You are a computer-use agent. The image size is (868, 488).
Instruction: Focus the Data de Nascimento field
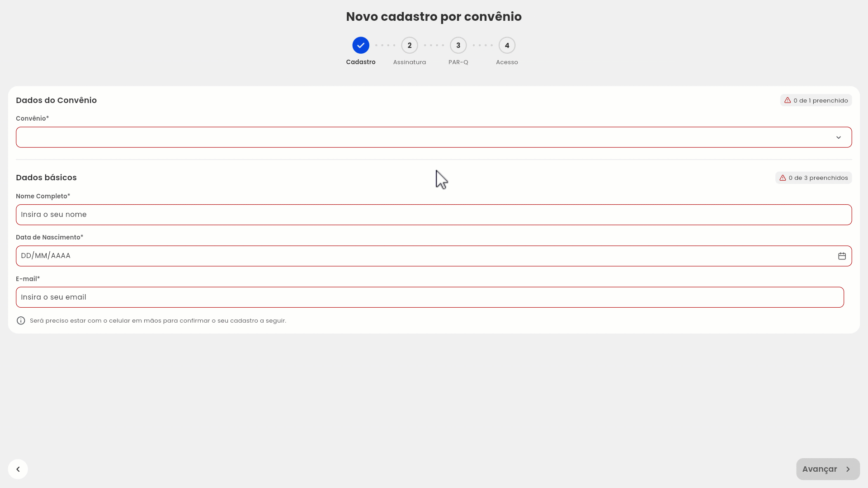pyautogui.click(x=425, y=256)
